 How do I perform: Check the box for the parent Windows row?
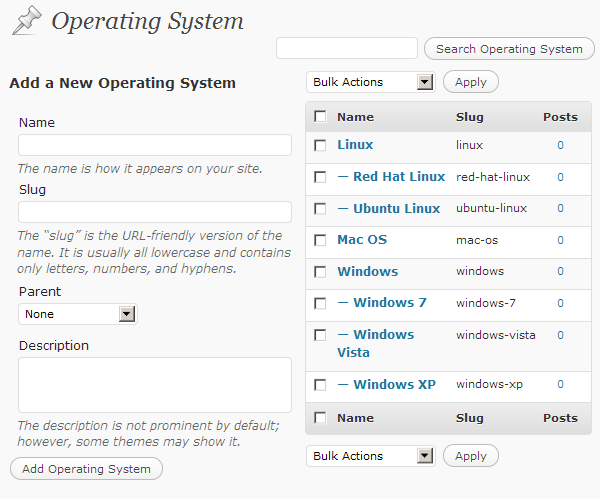pyautogui.click(x=320, y=272)
